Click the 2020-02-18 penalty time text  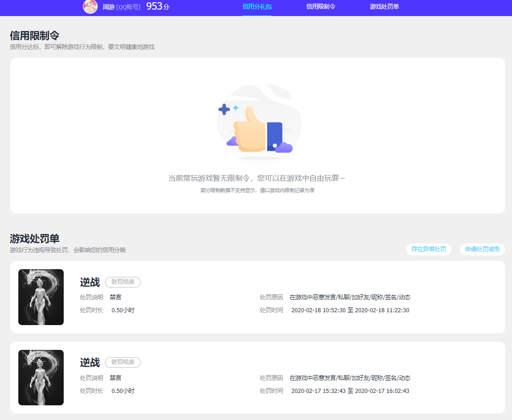(350, 310)
